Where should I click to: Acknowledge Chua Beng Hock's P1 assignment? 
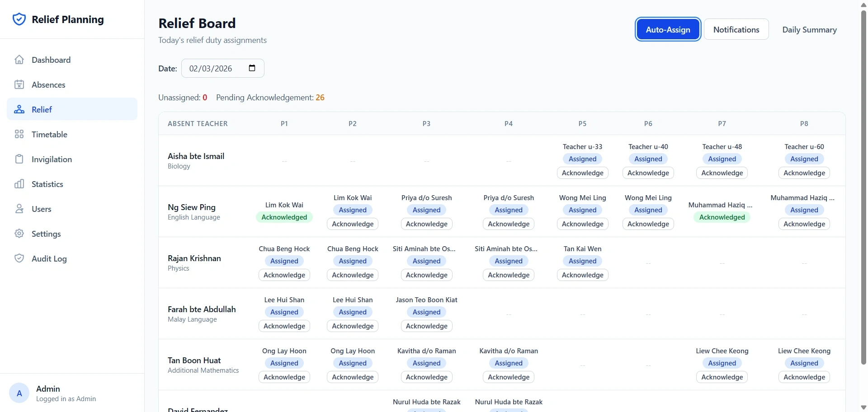(x=284, y=275)
